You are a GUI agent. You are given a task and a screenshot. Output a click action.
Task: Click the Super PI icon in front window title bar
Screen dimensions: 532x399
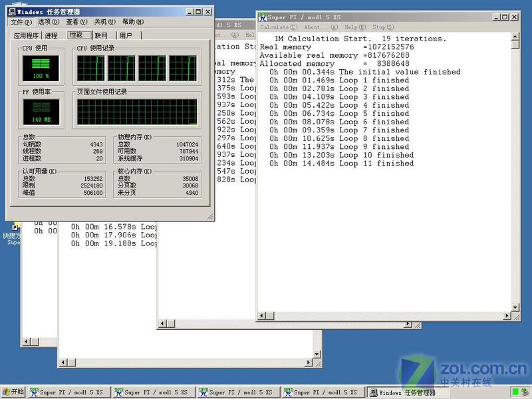263,17
